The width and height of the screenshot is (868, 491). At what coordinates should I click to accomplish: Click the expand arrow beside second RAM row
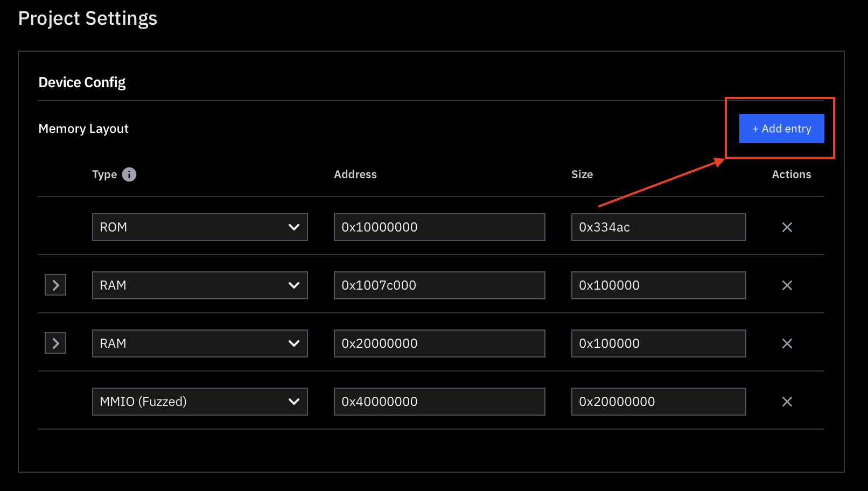[x=55, y=343]
